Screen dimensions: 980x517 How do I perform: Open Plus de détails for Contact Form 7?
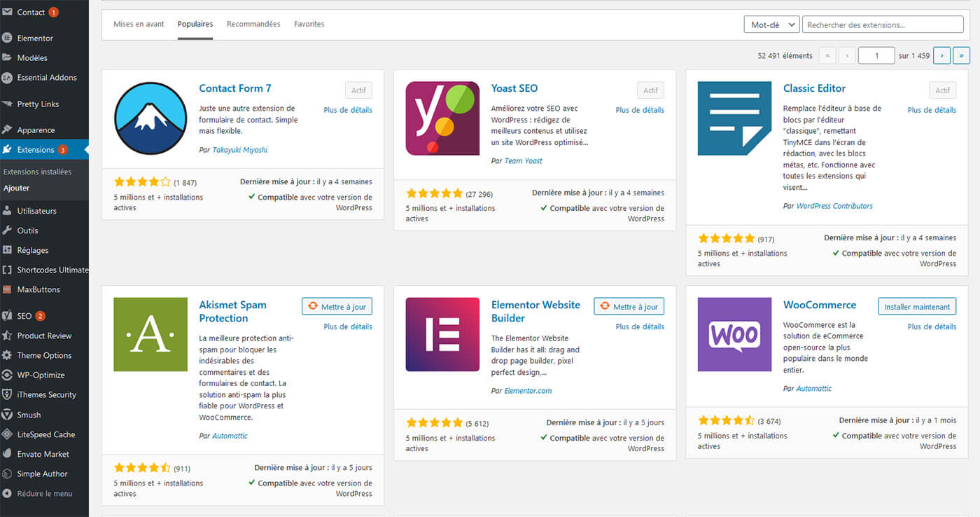[348, 110]
